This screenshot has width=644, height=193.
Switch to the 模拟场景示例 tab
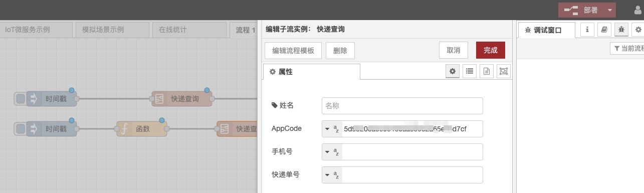112,30
